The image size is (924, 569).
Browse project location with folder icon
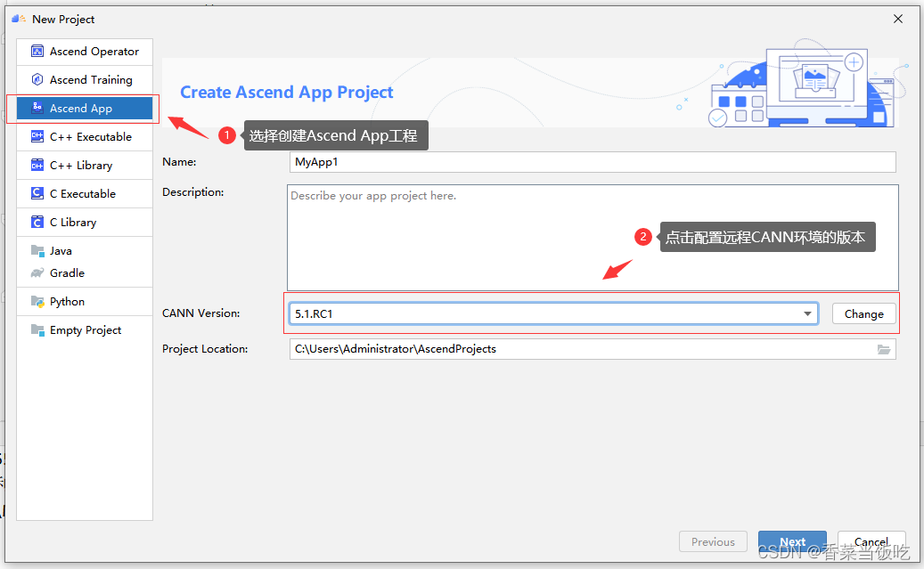883,349
